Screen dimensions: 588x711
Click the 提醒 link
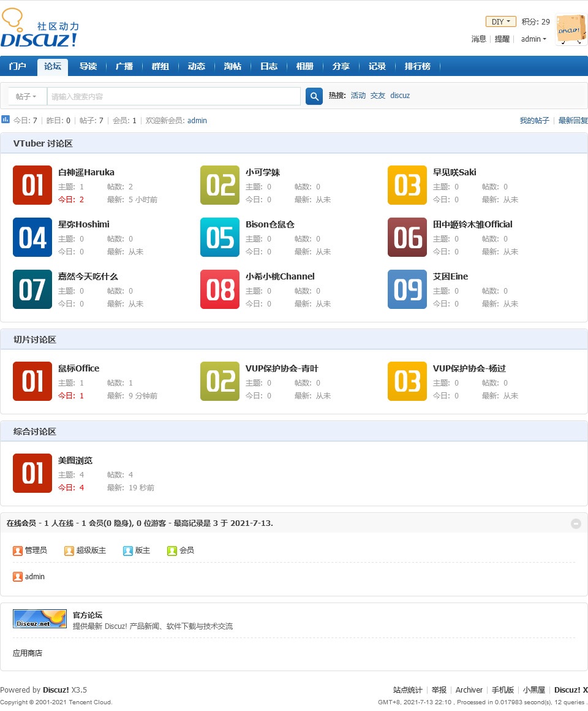pos(502,39)
